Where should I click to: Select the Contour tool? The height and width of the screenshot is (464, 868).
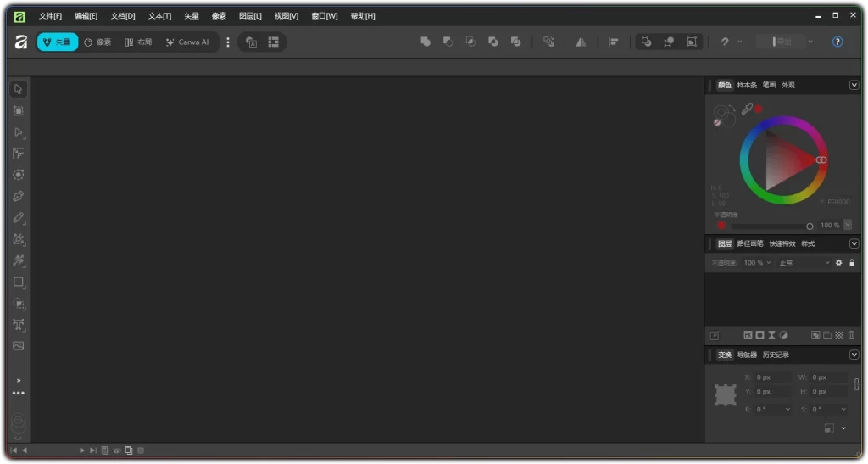[x=19, y=175]
